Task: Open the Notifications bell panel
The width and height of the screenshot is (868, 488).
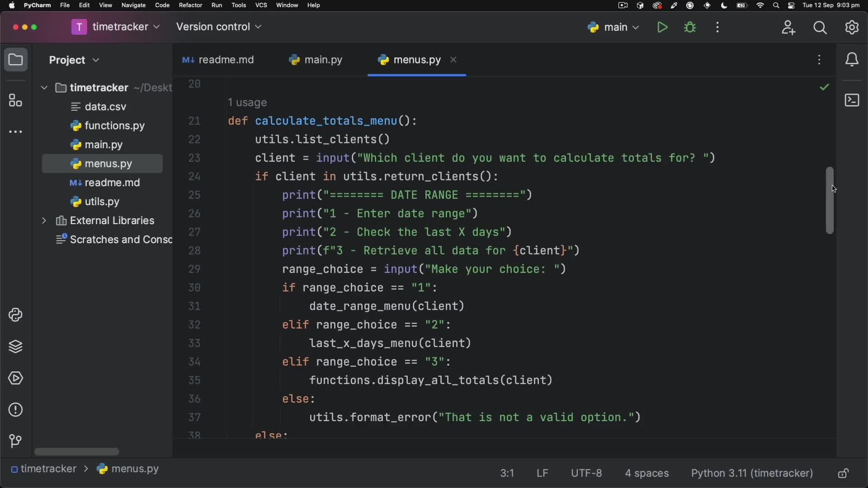Action: tap(852, 60)
